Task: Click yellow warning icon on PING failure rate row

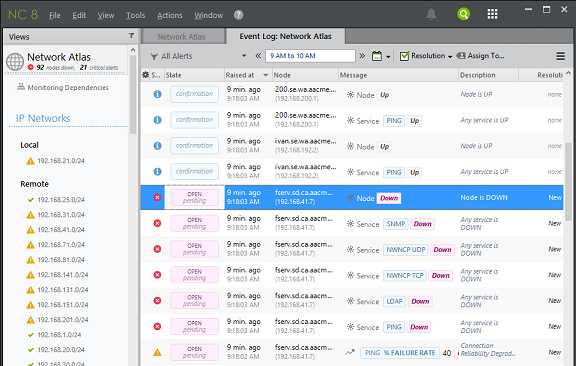Action: pyautogui.click(x=157, y=352)
